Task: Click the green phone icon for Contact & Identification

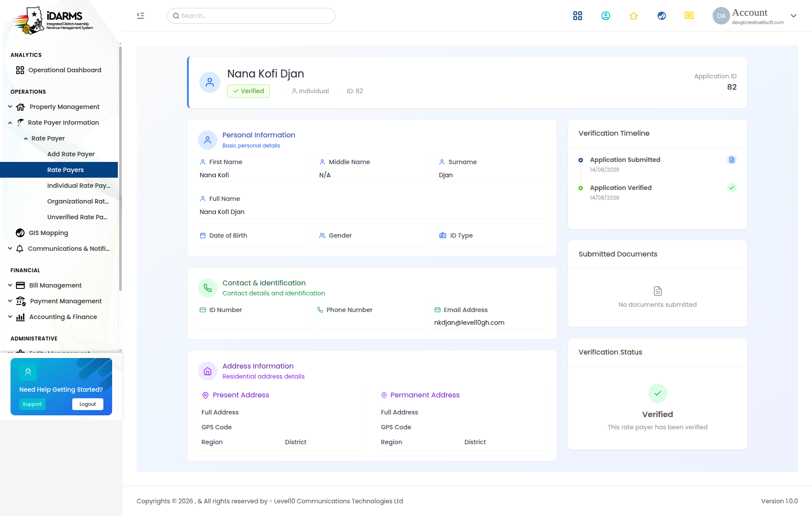Action: click(x=208, y=288)
